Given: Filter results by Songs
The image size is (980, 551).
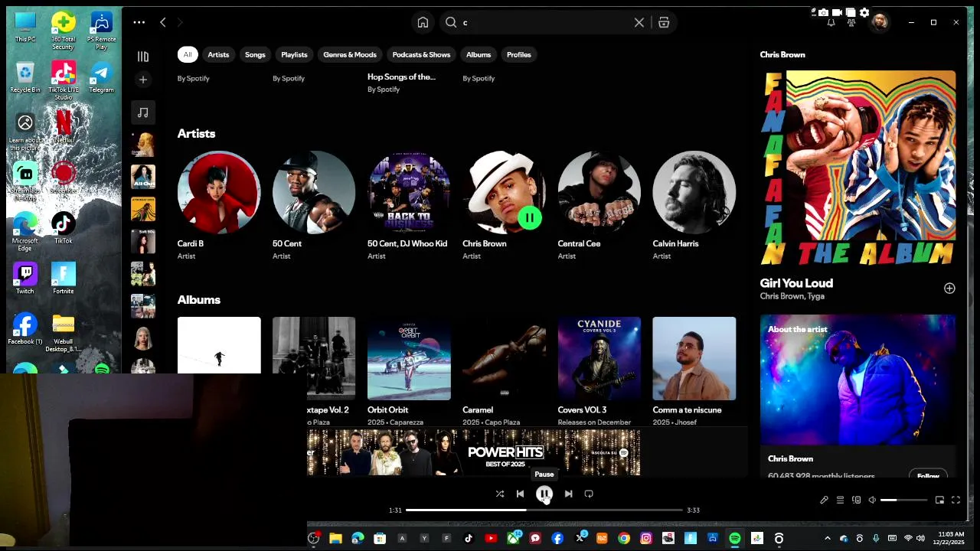Looking at the screenshot, I should (255, 54).
